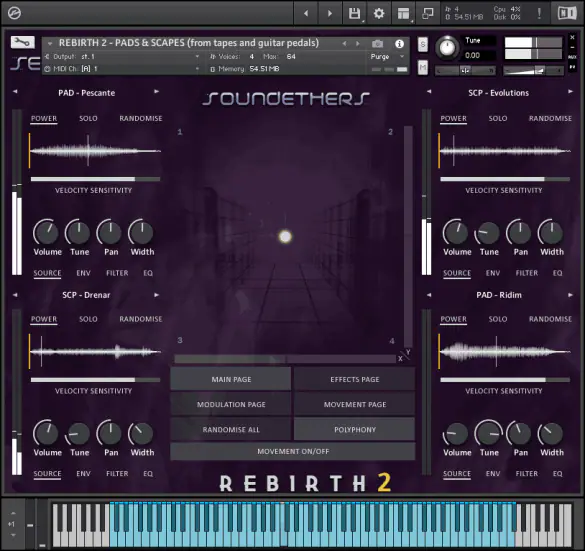The image size is (585, 551).
Task: Close the instrument with the X icon
Action: tap(572, 37)
